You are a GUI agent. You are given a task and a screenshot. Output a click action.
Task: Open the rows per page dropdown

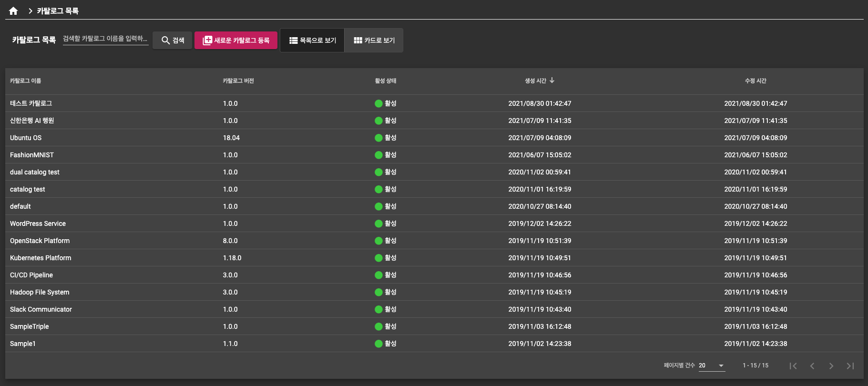pyautogui.click(x=712, y=366)
